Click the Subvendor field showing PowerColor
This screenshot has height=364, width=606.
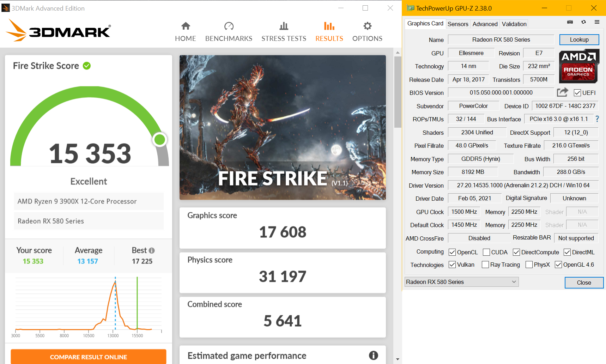coord(473,106)
